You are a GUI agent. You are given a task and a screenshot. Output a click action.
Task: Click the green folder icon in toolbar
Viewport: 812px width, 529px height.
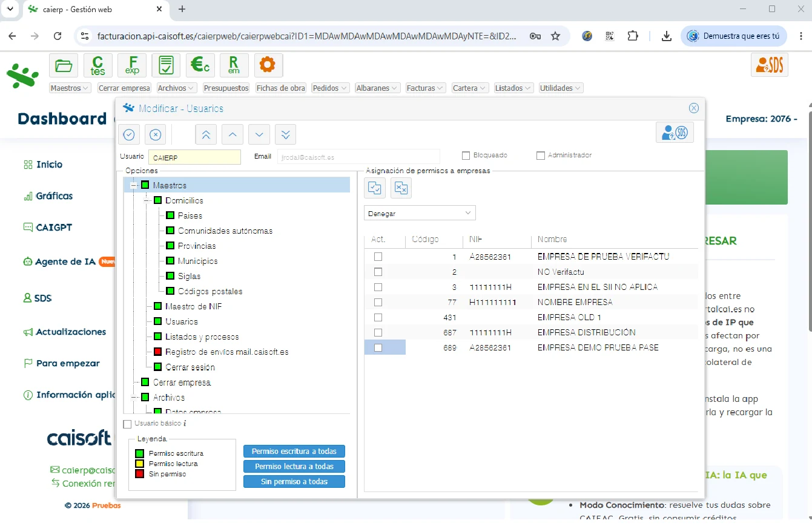pyautogui.click(x=64, y=65)
